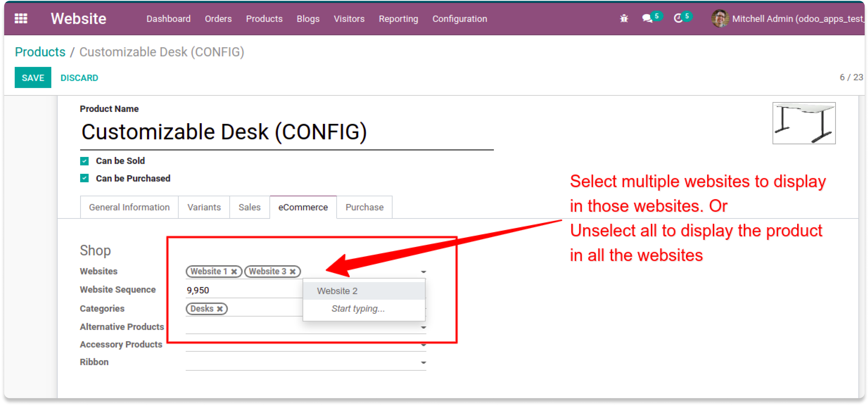Viewport: 868px width, 405px height.
Task: Open the conversations chat icon
Action: click(x=647, y=19)
